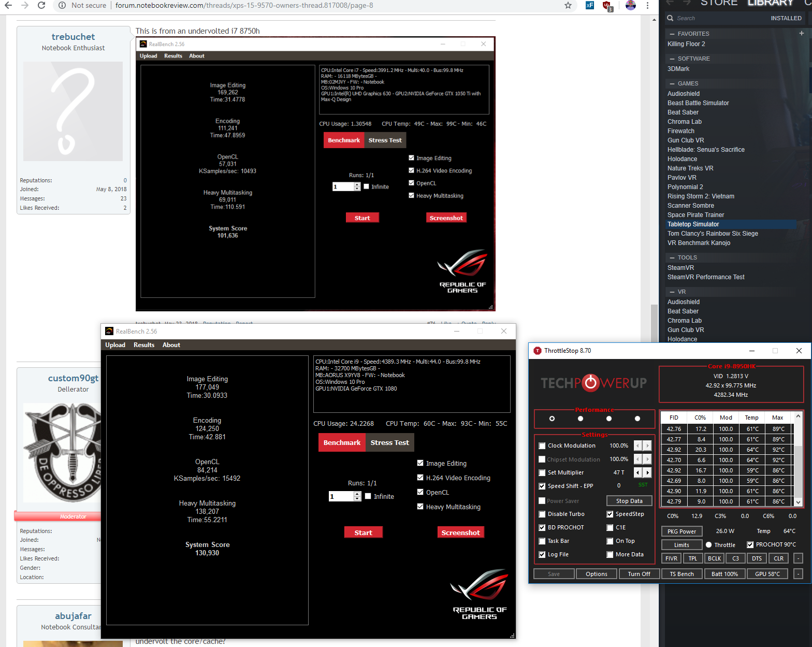
Task: Open the Chrome profile avatar
Action: (x=630, y=6)
